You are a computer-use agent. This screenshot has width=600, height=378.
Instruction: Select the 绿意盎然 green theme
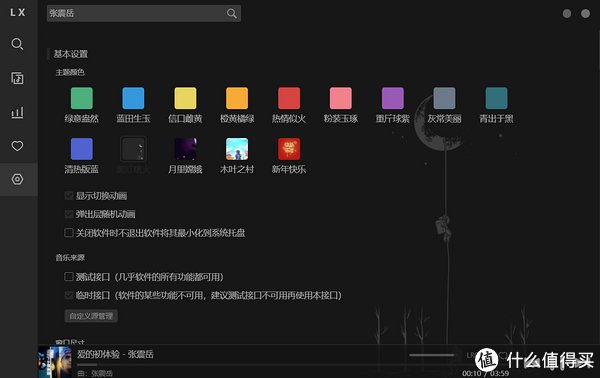tap(82, 98)
